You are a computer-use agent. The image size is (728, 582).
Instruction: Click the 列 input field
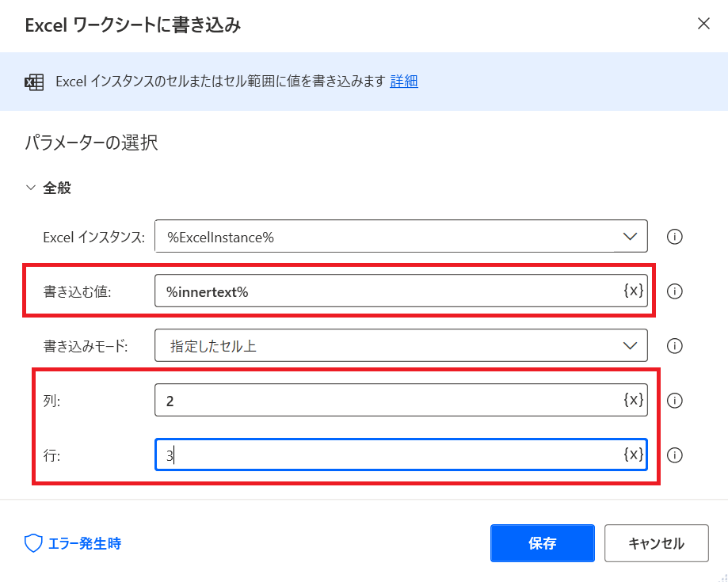(388, 401)
